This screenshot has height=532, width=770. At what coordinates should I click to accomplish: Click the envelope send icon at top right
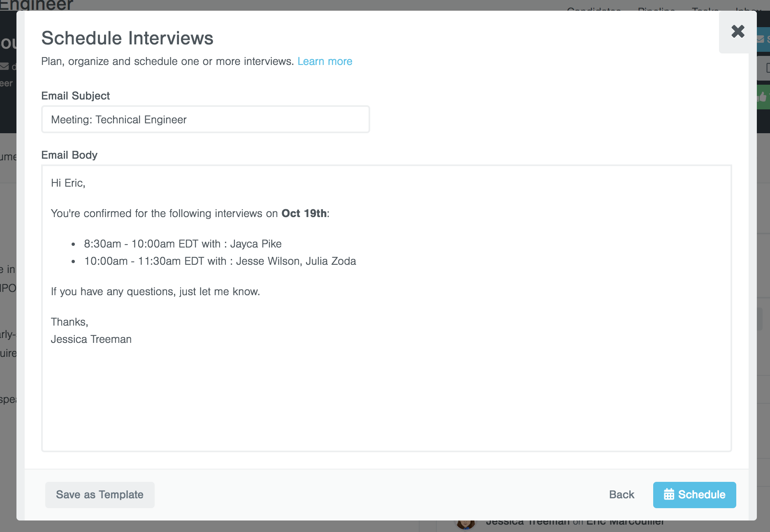pos(760,39)
